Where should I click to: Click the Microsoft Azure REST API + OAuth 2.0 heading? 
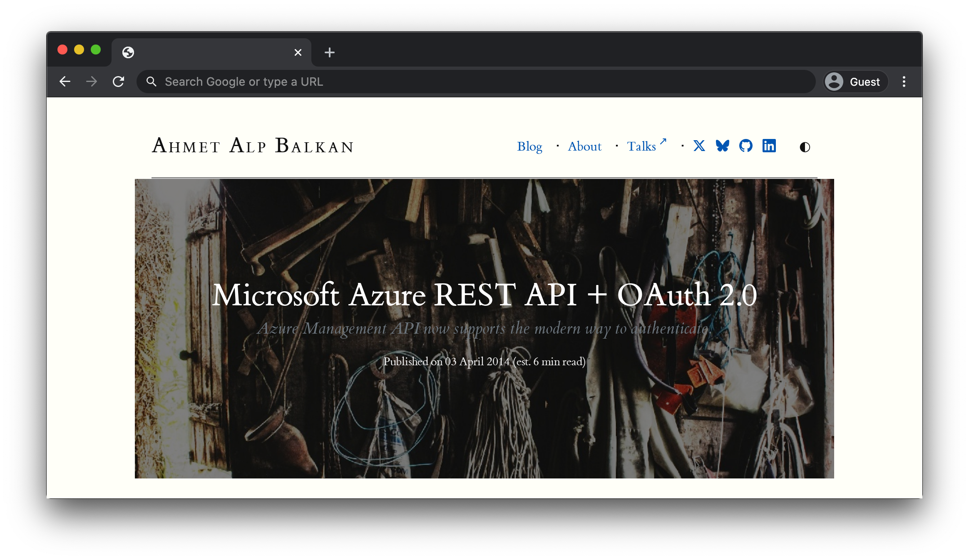pos(484,295)
